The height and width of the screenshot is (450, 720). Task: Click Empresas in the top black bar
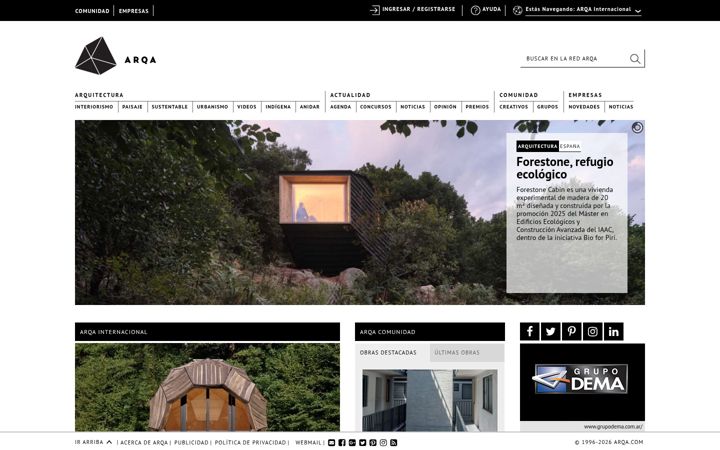pyautogui.click(x=134, y=11)
